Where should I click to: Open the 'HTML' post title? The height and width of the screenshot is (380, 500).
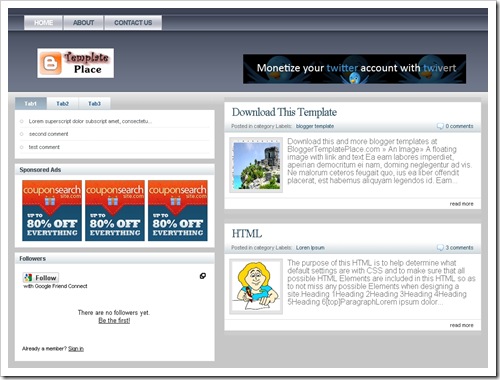click(x=247, y=234)
